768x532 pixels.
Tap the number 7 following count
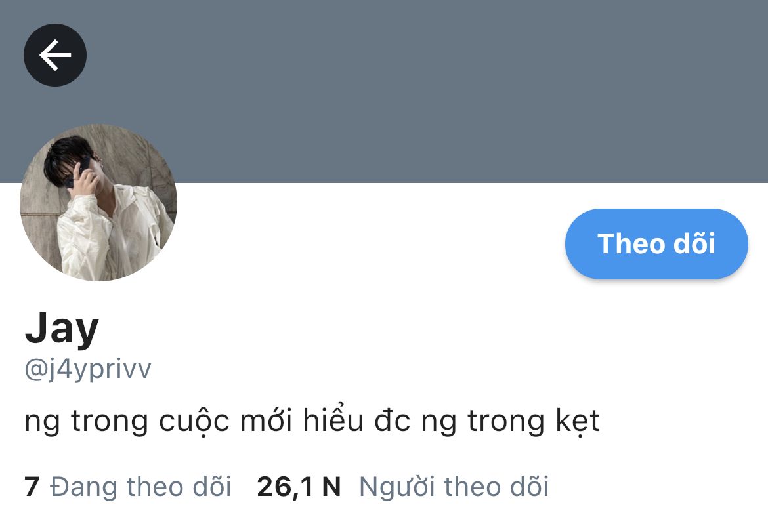[x=32, y=487]
